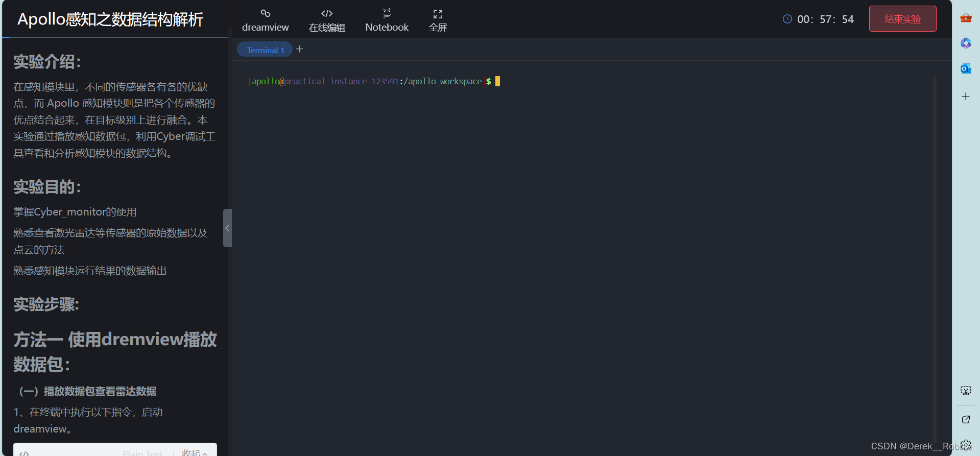This screenshot has width=980, height=456.
Task: Open the Copilot sidebar icon
Action: (x=966, y=43)
